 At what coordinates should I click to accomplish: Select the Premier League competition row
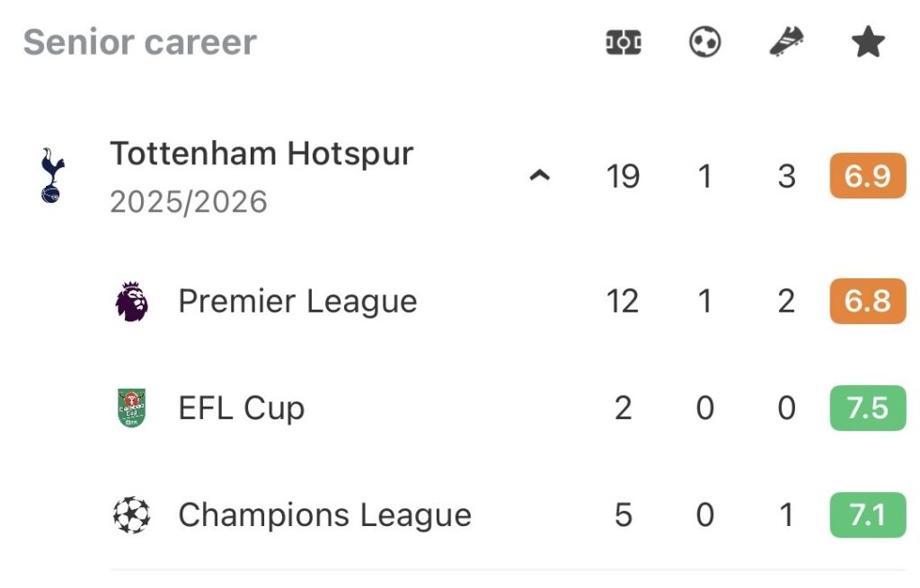297,301
